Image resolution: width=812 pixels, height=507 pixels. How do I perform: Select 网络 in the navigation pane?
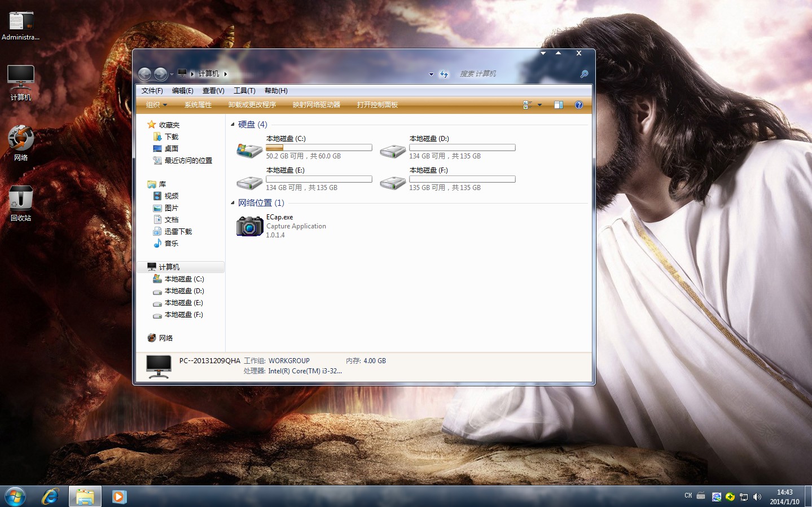click(160, 338)
